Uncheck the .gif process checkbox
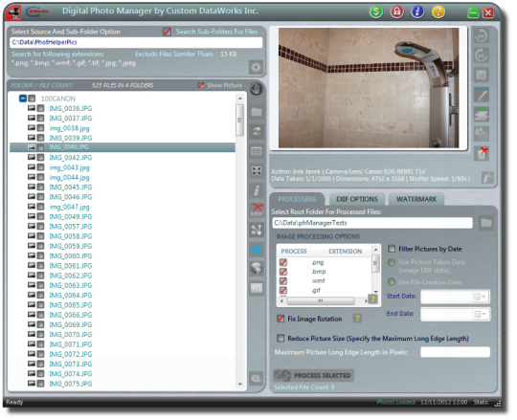The image size is (517, 420). point(282,290)
